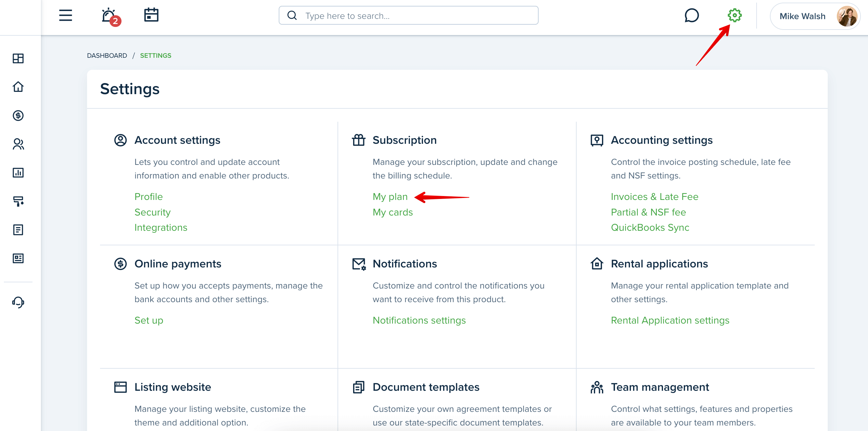Open the listings news icon in sidebar
The height and width of the screenshot is (431, 868).
coord(18,259)
